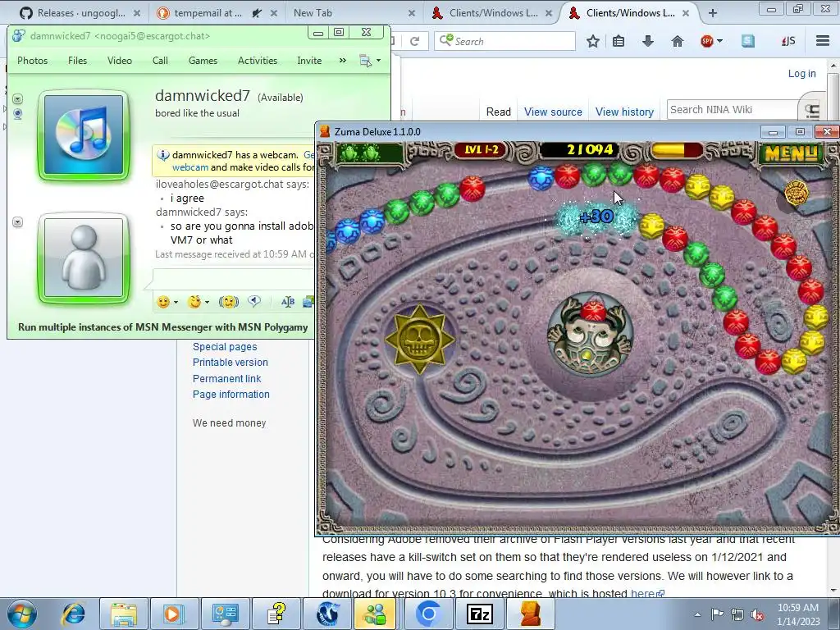This screenshot has width=840, height=630.
Task: Open the wiki View source tab
Action: point(553,112)
